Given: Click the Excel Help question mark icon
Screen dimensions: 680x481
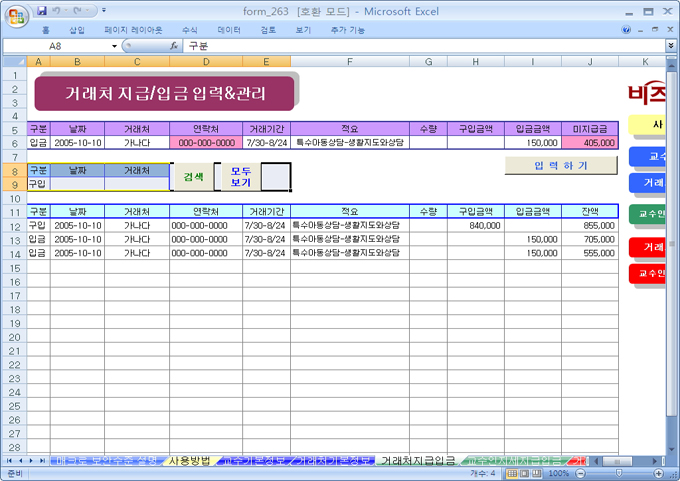Looking at the screenshot, I should tap(626, 30).
